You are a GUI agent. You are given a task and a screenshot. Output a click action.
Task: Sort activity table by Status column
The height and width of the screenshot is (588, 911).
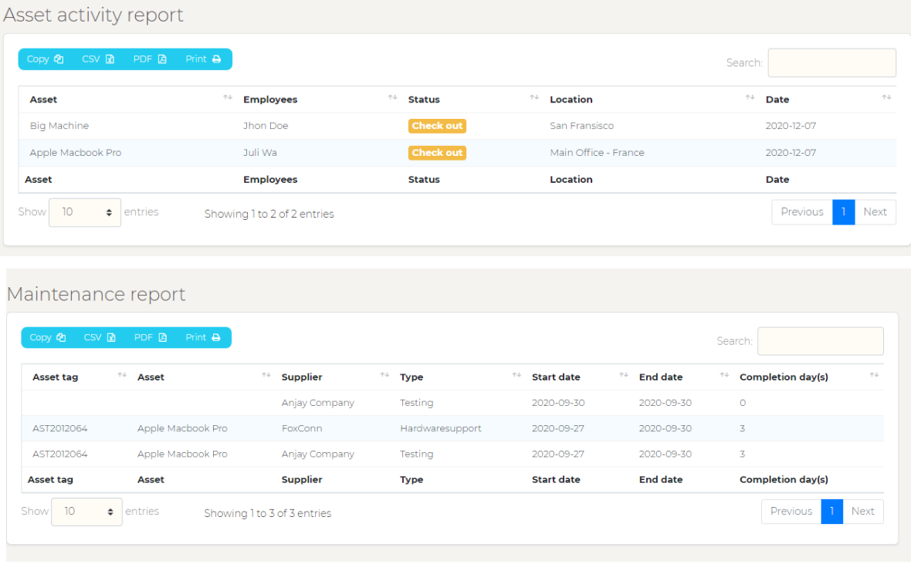tap(424, 100)
